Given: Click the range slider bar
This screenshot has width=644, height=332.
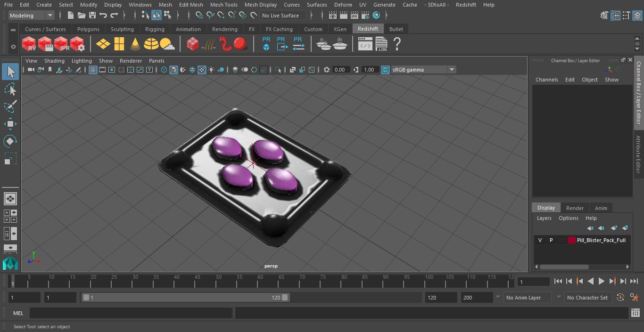Looking at the screenshot, I should (185, 298).
